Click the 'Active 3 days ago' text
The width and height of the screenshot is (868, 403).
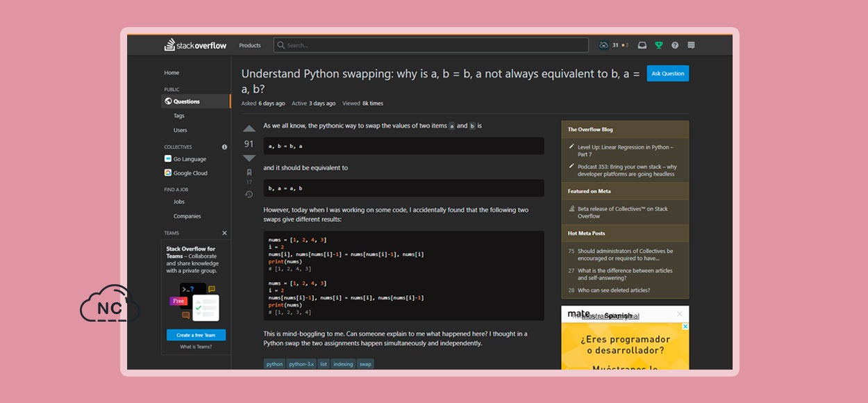314,104
